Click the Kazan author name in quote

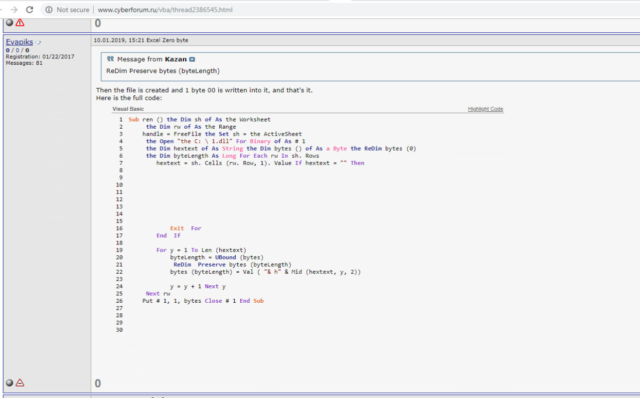click(176, 59)
